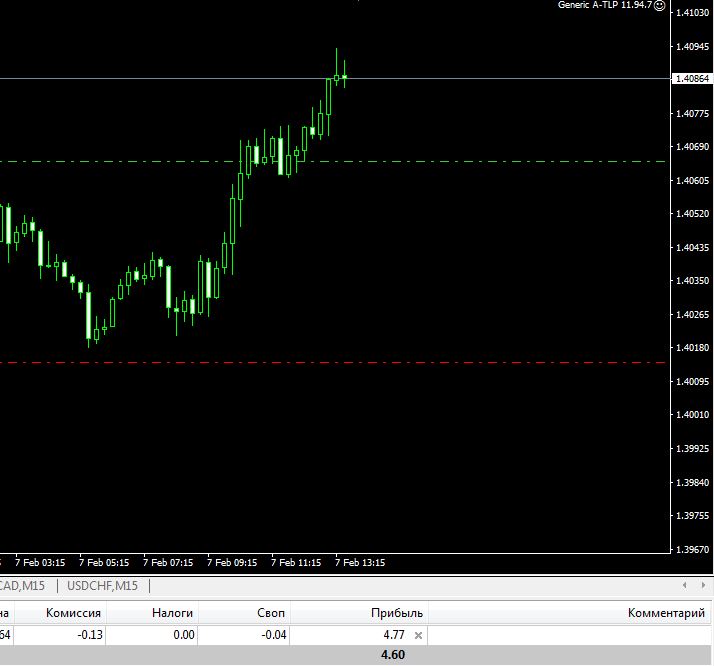Select the green take-profit dashed line
The width and height of the screenshot is (714, 666).
(x=333, y=162)
